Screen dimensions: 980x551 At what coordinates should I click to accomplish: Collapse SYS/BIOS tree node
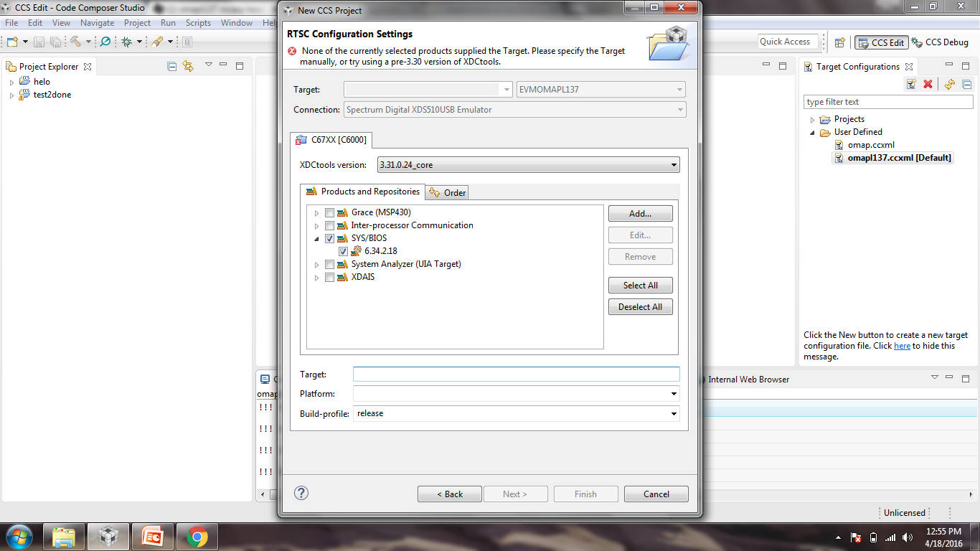click(316, 239)
